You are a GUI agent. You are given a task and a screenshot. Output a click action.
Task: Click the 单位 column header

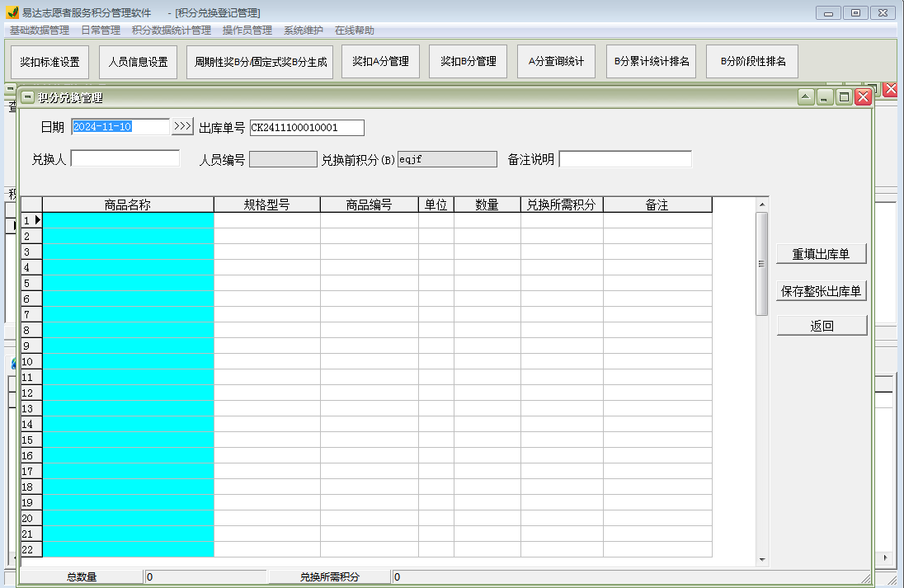point(436,205)
